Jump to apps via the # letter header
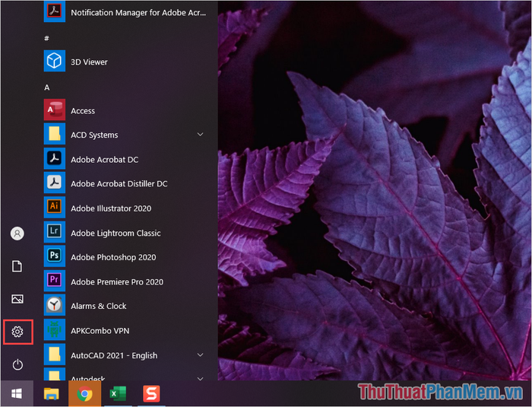 tap(46, 38)
